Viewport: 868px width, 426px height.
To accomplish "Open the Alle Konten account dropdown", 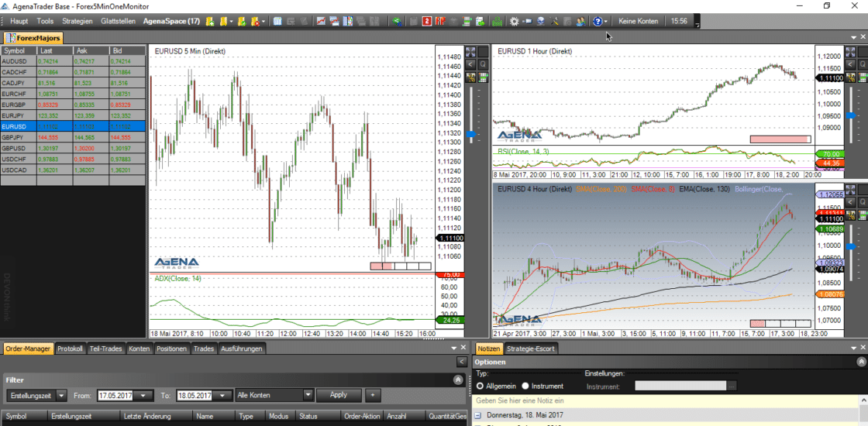I will 308,395.
